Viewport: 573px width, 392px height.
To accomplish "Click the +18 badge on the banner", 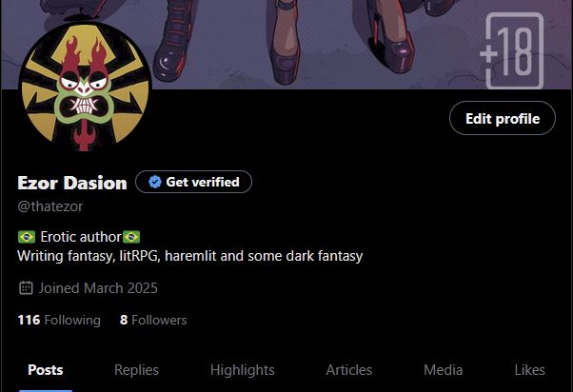I will pyautogui.click(x=512, y=50).
